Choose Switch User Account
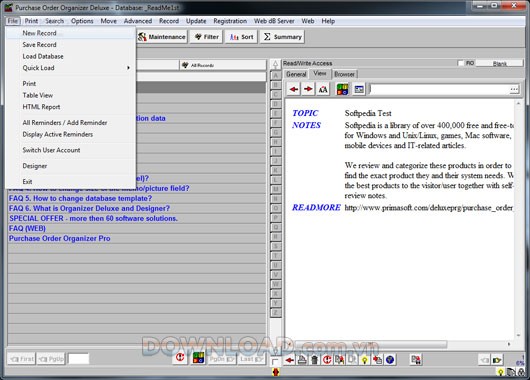 click(70, 150)
